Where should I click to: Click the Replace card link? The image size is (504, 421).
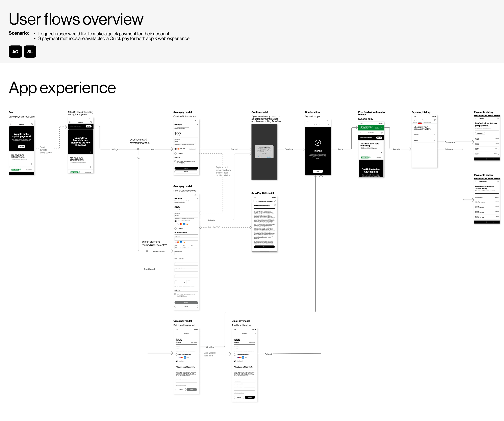pos(193,149)
